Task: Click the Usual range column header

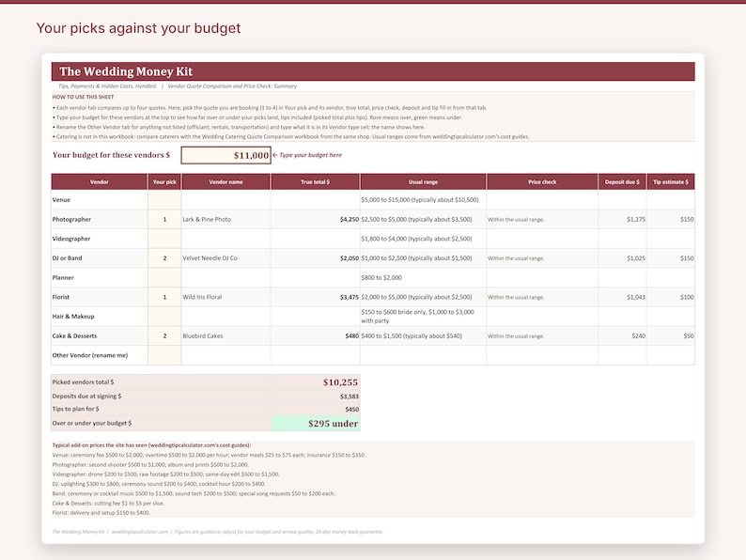Action: point(423,181)
